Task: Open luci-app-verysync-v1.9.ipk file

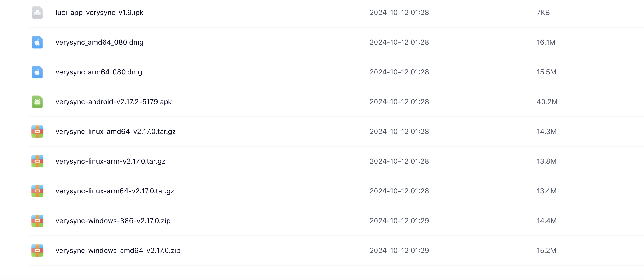Action: pyautogui.click(x=99, y=13)
